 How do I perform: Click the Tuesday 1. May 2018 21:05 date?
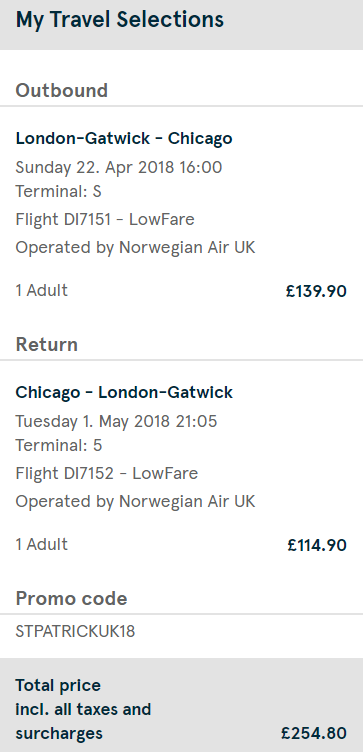coord(116,422)
